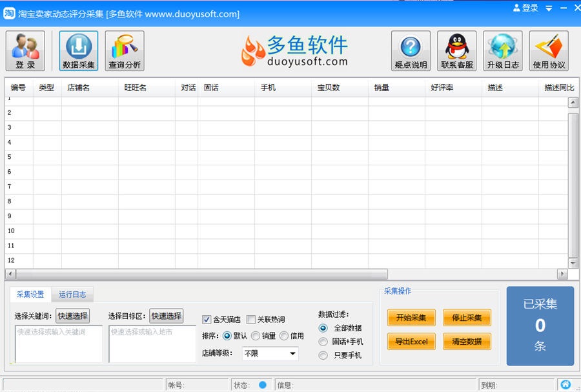Open the 升级日志 globe icon

pyautogui.click(x=503, y=51)
